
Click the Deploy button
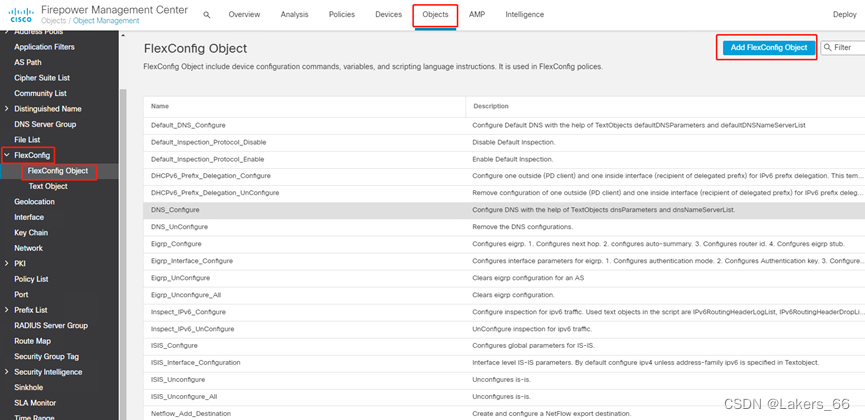pos(845,15)
